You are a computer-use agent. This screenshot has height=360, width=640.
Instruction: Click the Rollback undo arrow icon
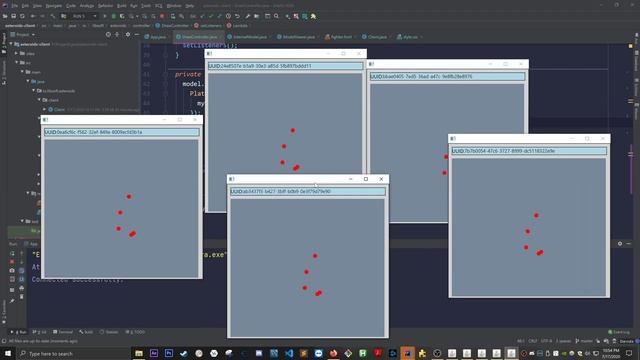tap(237, 16)
